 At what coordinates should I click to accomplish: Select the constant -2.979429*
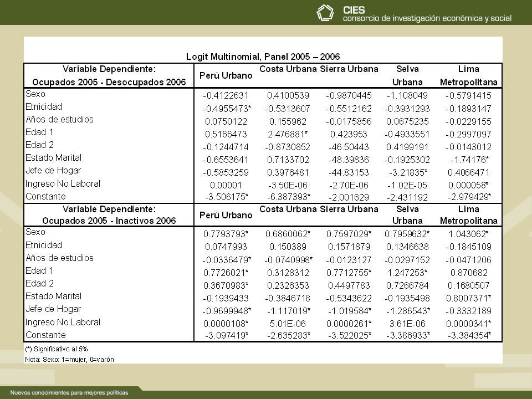(469, 197)
